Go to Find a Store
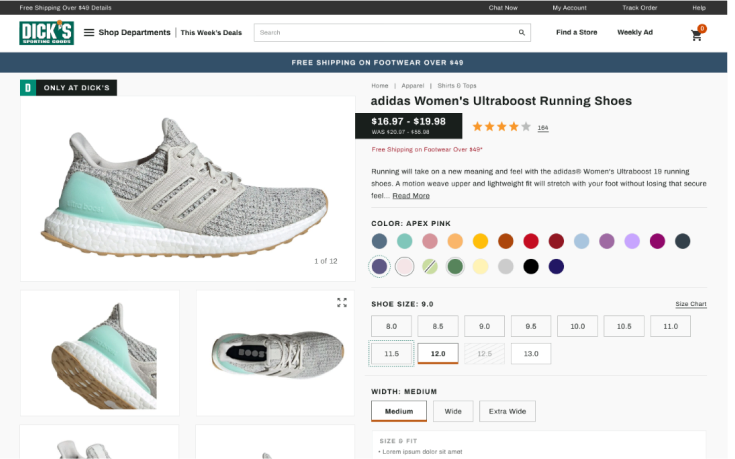The width and height of the screenshot is (735, 459). 576,33
